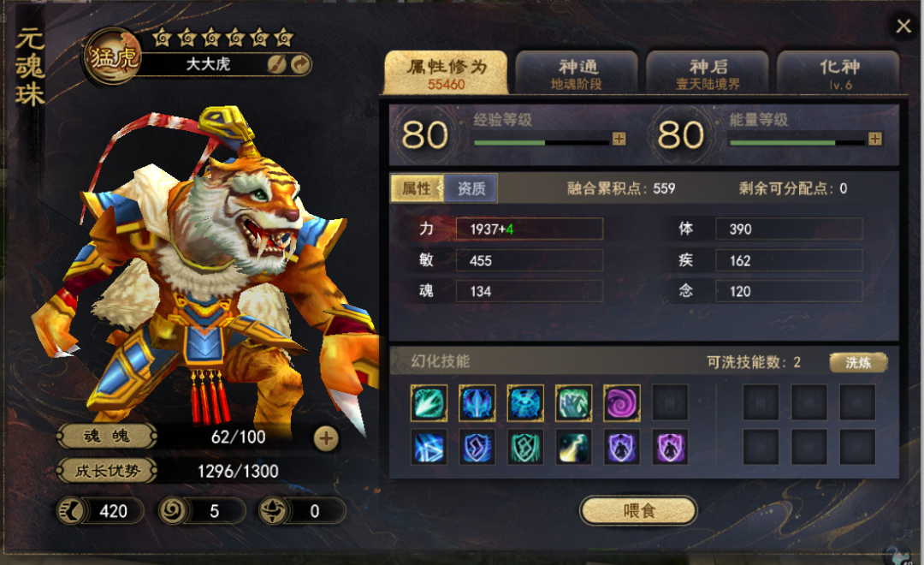Screen dimensions: 924x565
Task: Open the 神通 tab
Action: pos(577,73)
